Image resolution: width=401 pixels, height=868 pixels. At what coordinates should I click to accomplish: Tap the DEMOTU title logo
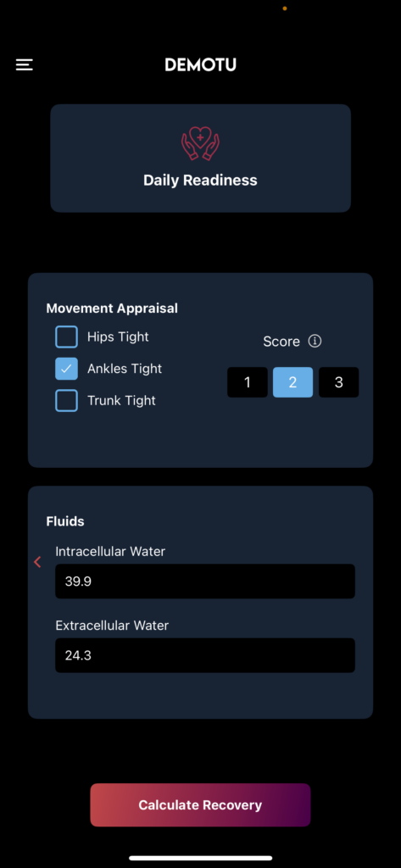200,65
